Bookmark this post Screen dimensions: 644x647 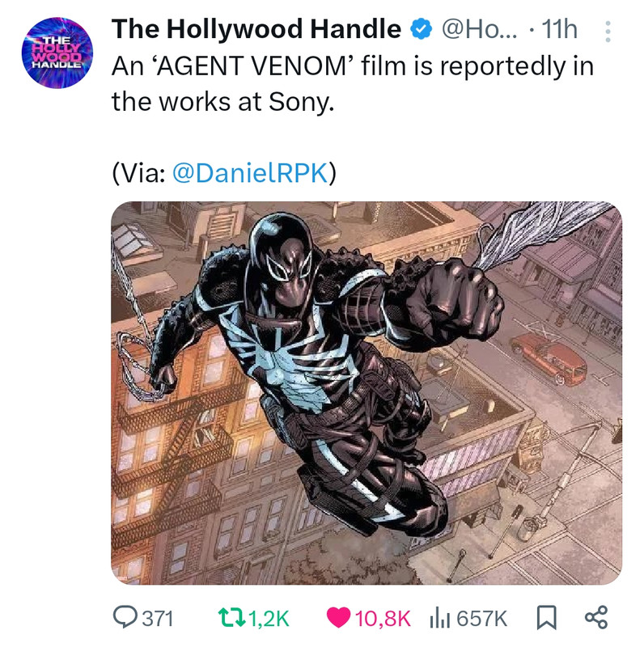pyautogui.click(x=547, y=618)
